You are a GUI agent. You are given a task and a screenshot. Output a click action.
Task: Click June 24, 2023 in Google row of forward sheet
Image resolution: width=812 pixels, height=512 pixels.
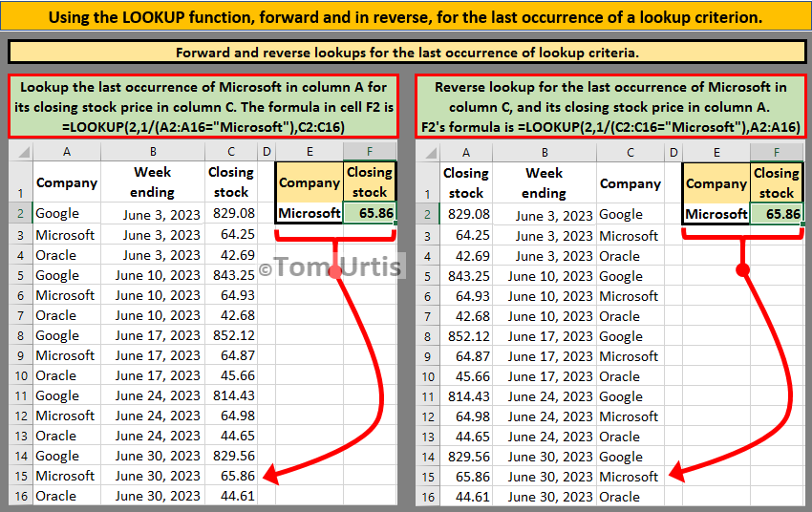click(153, 395)
